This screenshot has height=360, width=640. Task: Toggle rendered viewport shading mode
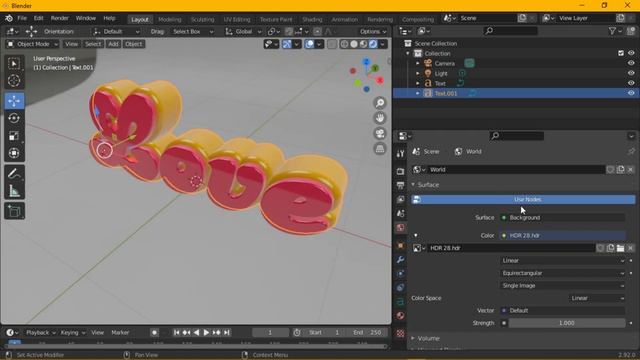pos(373,44)
